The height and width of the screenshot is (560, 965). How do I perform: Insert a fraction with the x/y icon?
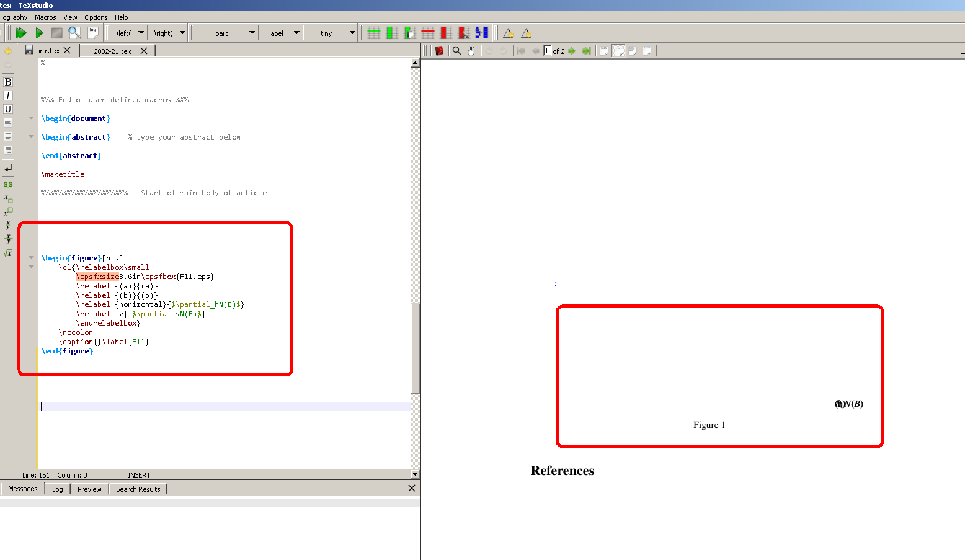tap(8, 225)
